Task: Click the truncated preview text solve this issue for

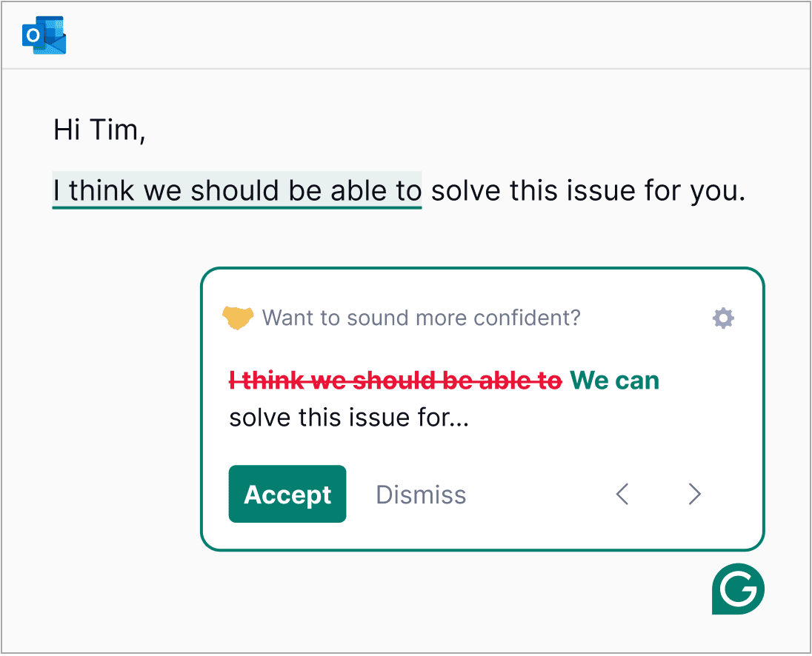Action: [x=348, y=417]
